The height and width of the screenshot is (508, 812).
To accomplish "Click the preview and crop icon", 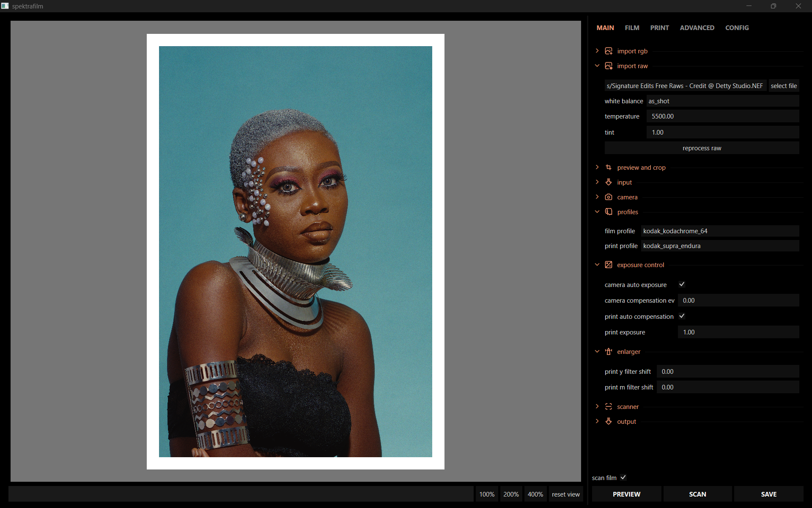I will [609, 167].
